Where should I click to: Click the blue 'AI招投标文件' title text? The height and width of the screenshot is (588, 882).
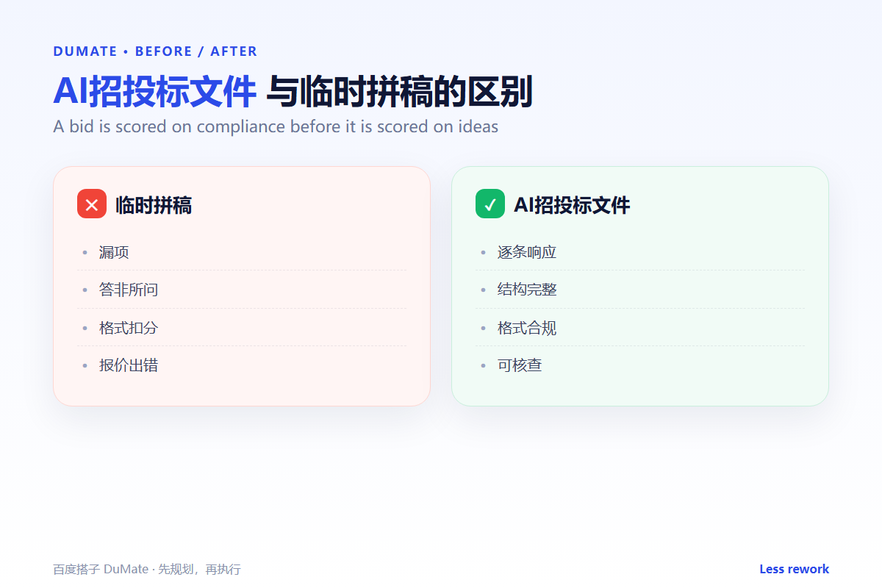point(155,92)
